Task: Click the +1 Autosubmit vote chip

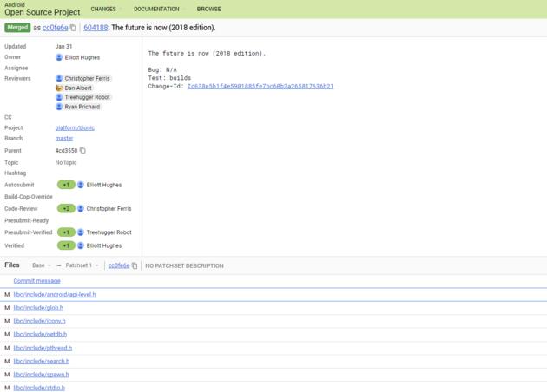Action: click(x=66, y=185)
